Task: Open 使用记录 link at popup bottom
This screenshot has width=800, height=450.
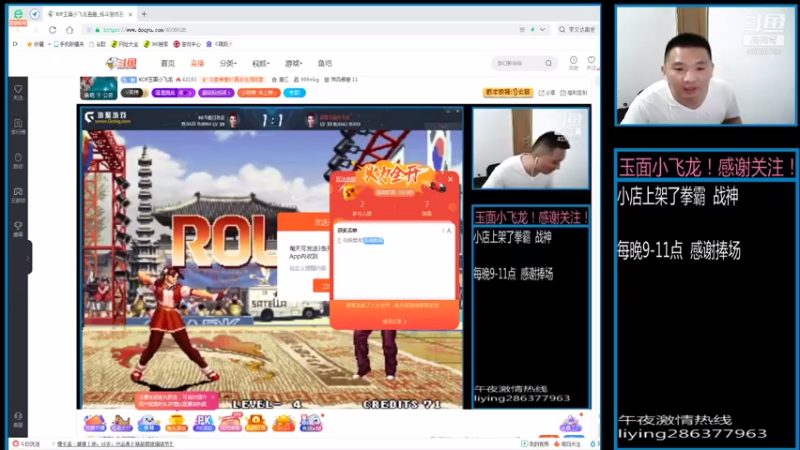Action: (394, 321)
